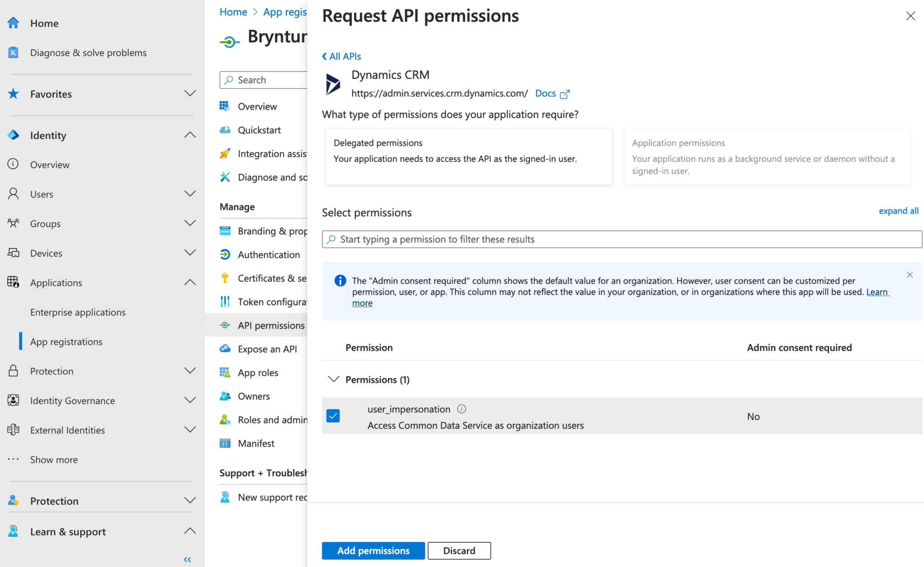924x567 pixels.
Task: Click the Applications grid icon
Action: [14, 282]
